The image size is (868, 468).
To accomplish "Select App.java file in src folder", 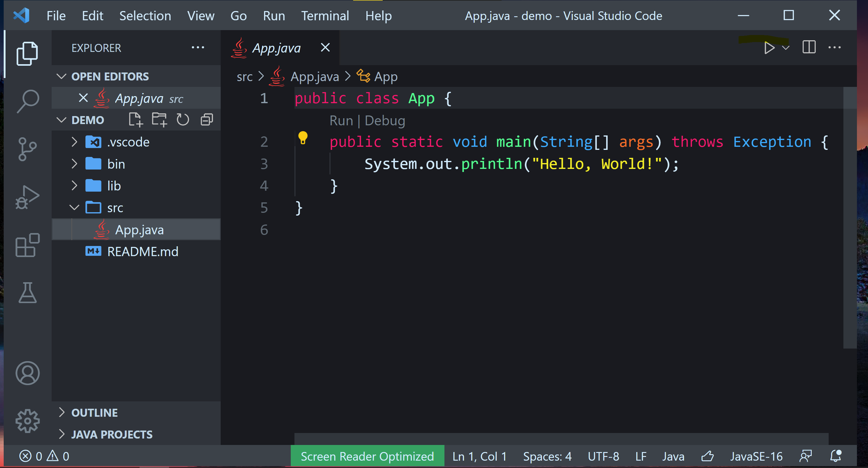I will [140, 229].
